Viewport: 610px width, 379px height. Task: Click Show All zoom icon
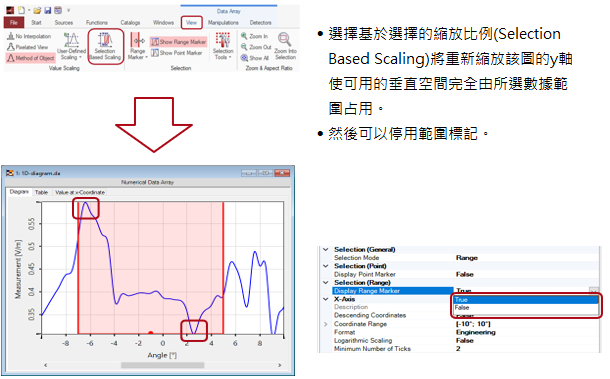coord(244,58)
